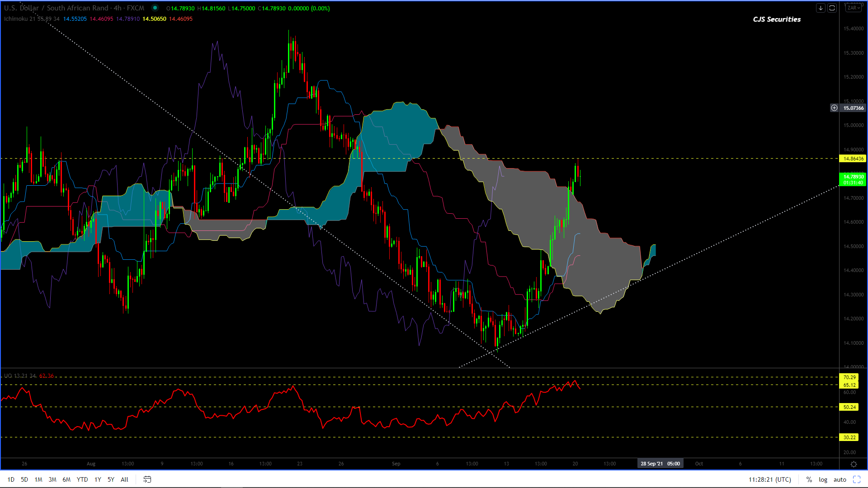The height and width of the screenshot is (488, 868).
Task: Open chart settings gear icon
Action: click(854, 464)
